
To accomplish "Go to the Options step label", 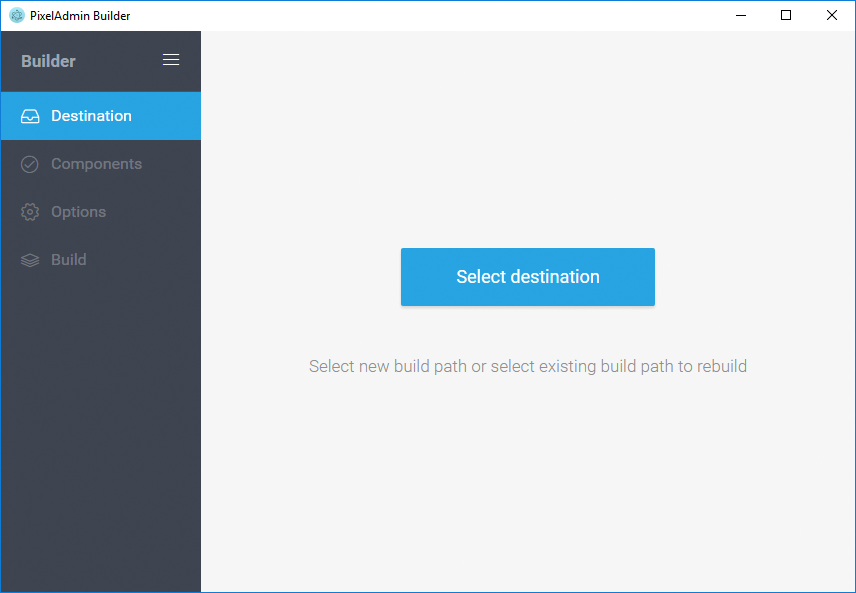I will (78, 212).
